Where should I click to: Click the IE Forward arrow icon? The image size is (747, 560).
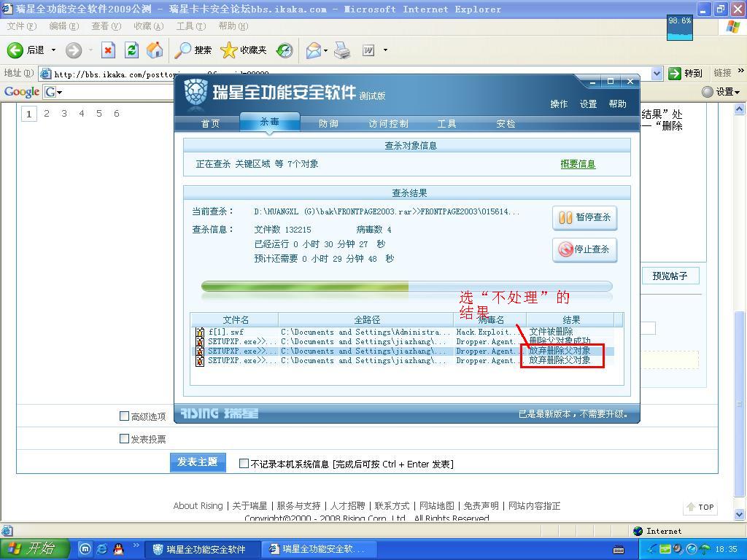(74, 50)
